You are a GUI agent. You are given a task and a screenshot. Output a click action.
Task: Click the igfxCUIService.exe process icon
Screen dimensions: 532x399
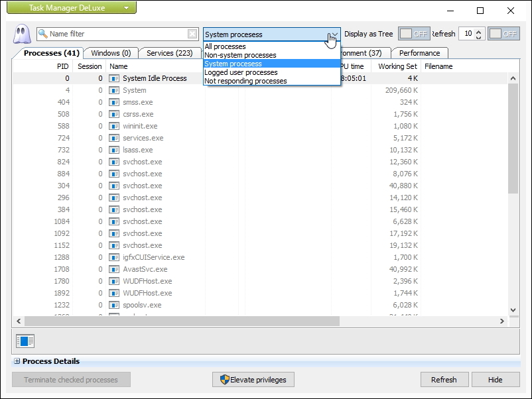114,257
